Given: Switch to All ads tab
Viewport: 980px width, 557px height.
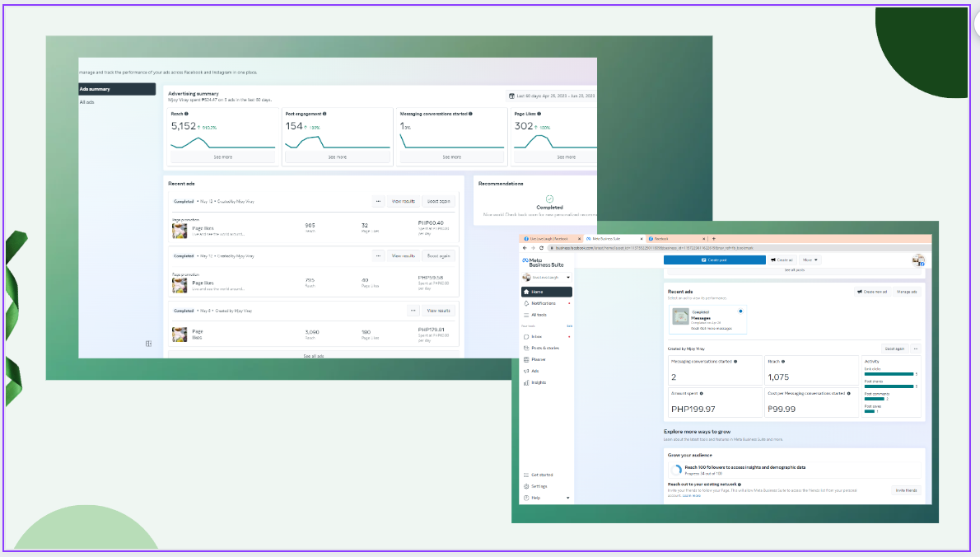Looking at the screenshot, I should click(86, 102).
